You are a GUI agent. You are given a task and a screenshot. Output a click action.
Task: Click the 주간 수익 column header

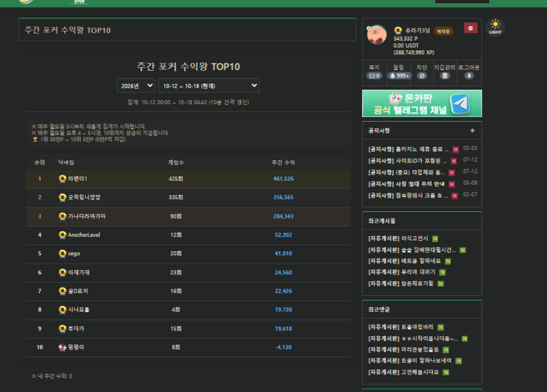[283, 162]
